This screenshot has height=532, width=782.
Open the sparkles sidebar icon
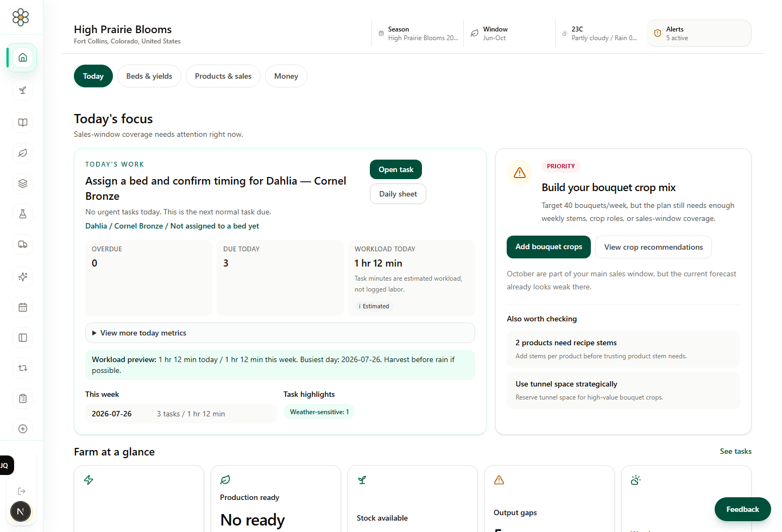(x=23, y=277)
